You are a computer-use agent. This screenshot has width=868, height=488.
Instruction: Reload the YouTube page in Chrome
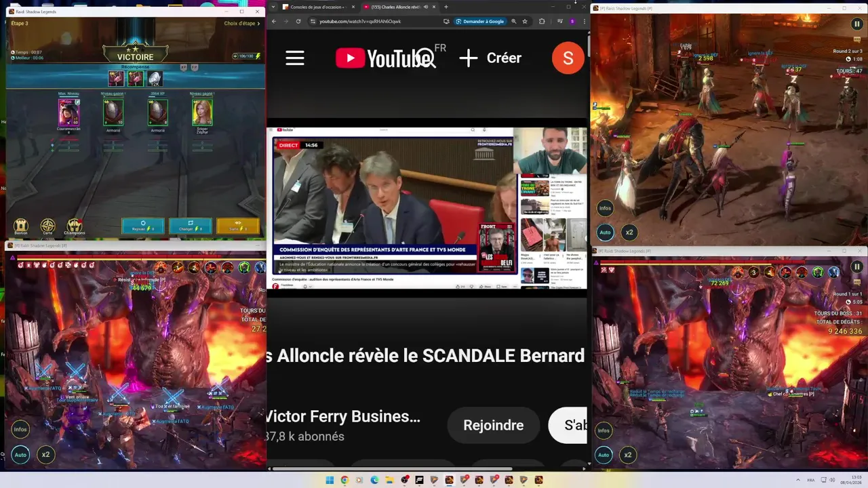[298, 21]
